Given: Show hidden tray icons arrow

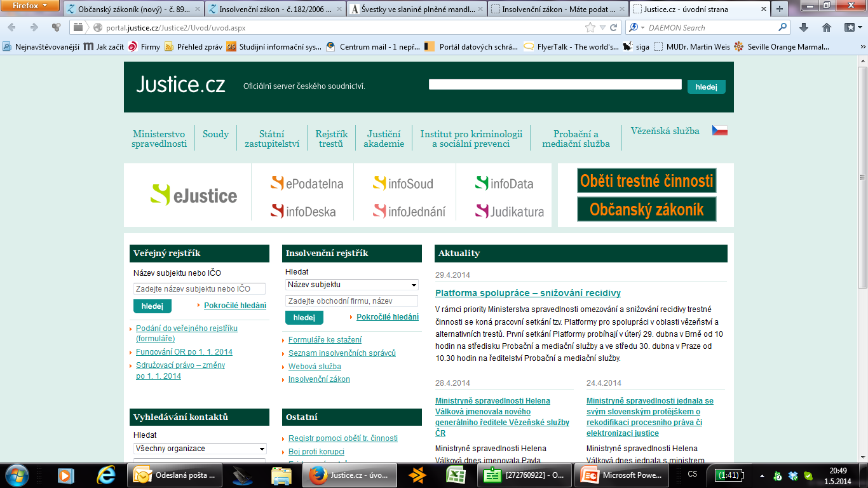Looking at the screenshot, I should pyautogui.click(x=763, y=475).
